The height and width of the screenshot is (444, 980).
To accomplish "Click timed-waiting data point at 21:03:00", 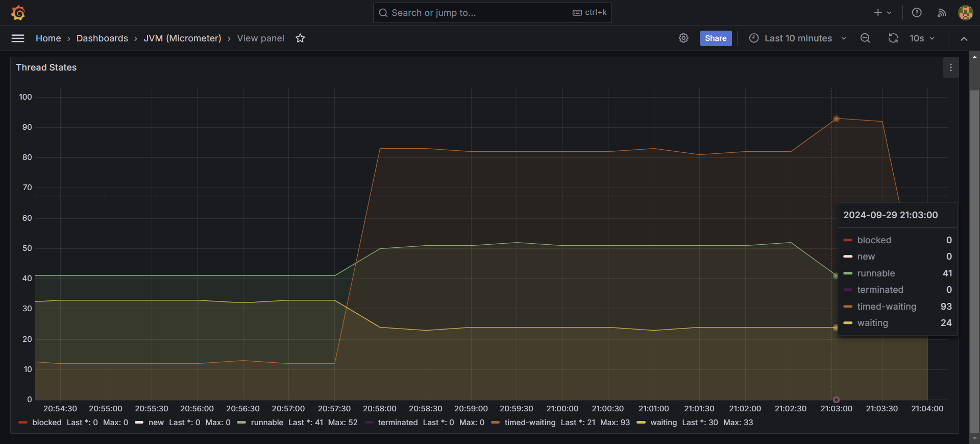I will click(836, 119).
